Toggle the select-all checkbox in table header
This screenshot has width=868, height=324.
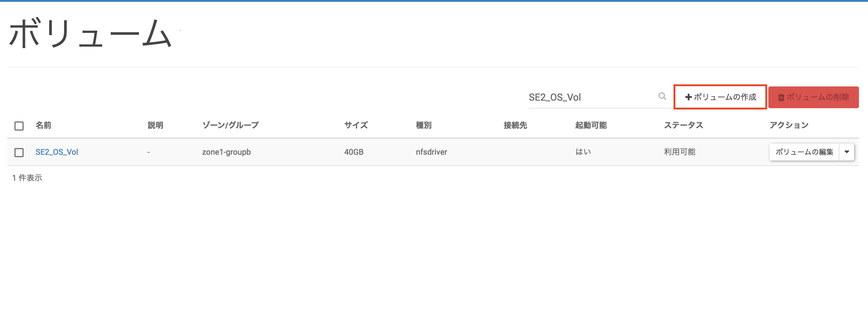(19, 126)
